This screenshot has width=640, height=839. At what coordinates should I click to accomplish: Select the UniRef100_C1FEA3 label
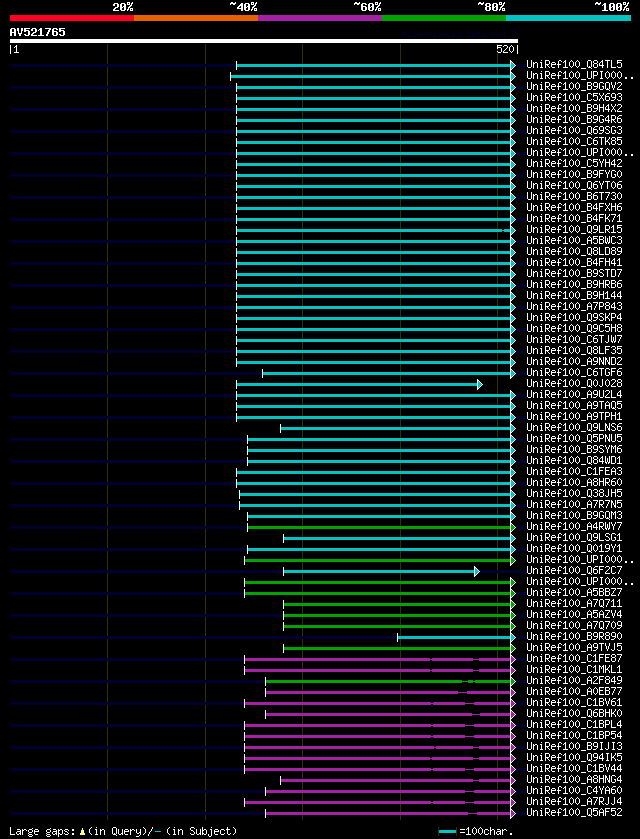574,472
